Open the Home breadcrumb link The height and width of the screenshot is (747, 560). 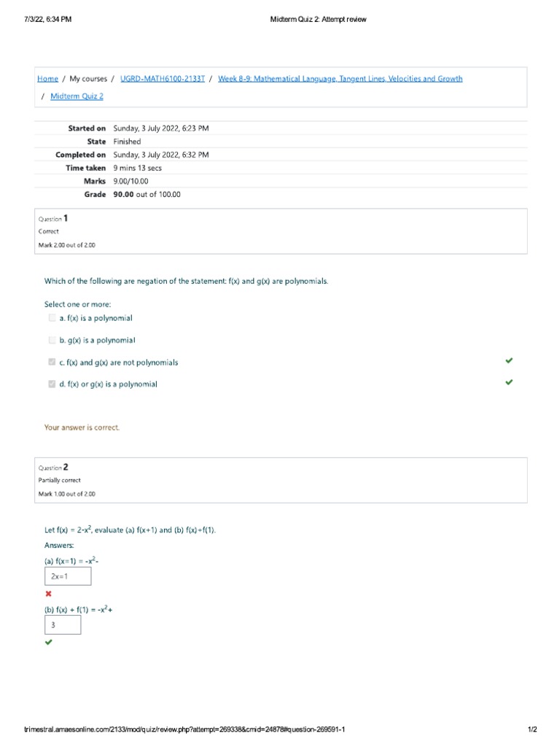47,79
